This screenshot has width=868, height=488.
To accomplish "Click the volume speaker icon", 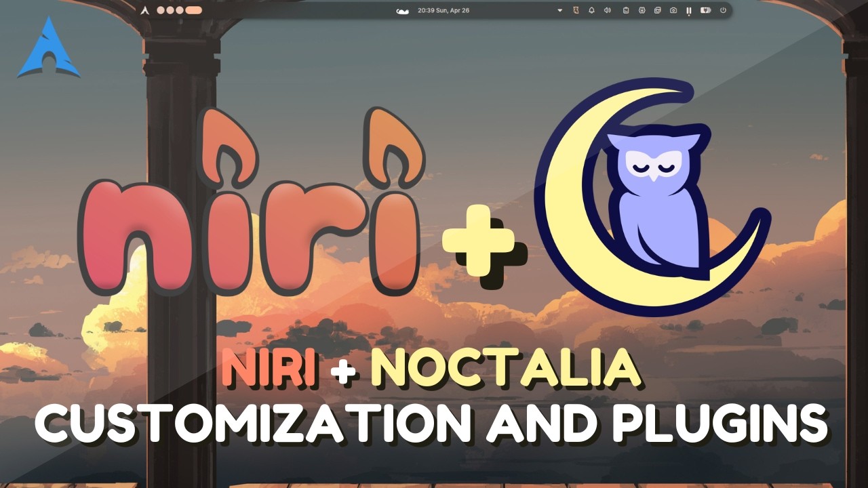I will click(608, 10).
